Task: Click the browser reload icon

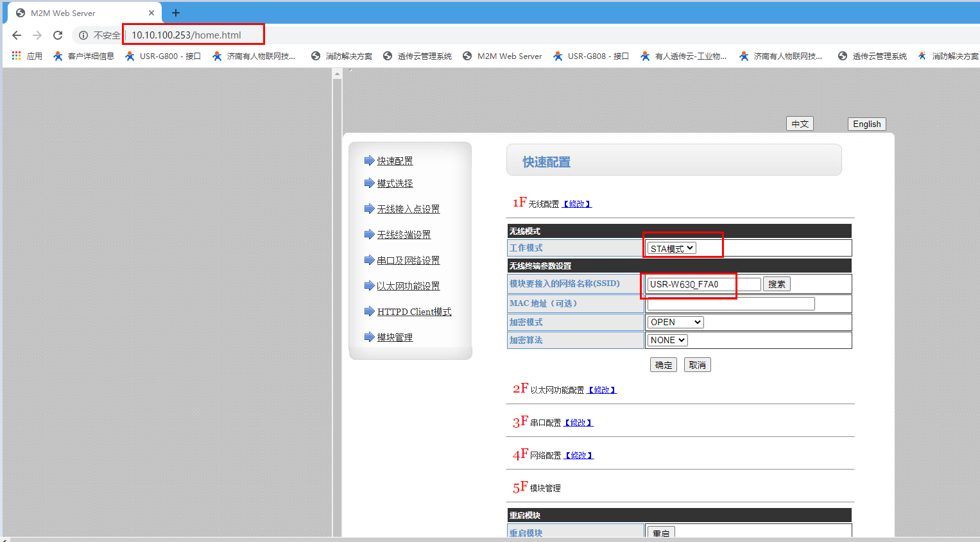Action: (58, 35)
